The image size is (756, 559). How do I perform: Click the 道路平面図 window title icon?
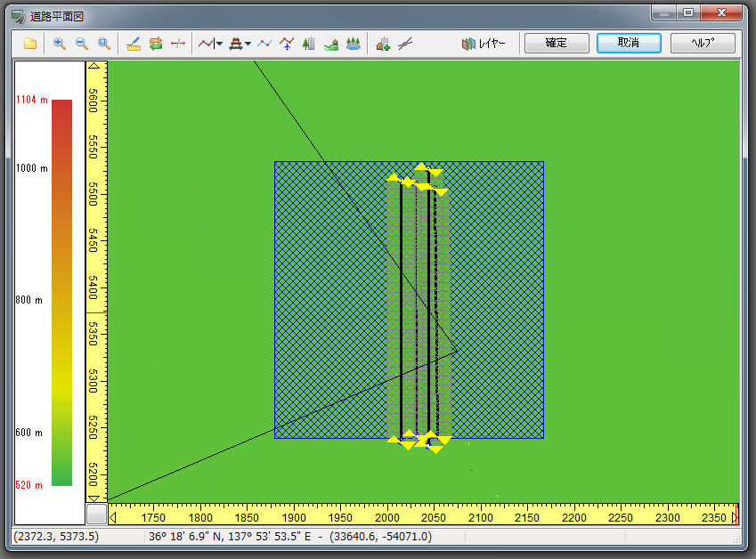click(x=19, y=16)
